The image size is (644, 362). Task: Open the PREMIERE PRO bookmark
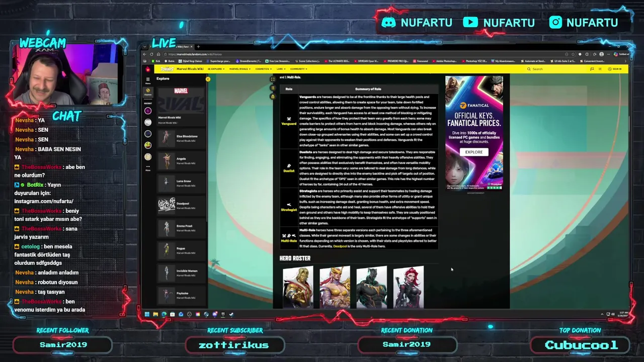(396, 61)
